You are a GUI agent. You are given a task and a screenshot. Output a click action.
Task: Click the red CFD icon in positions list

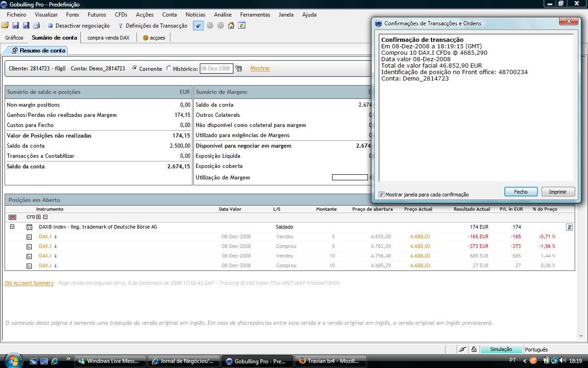12,217
